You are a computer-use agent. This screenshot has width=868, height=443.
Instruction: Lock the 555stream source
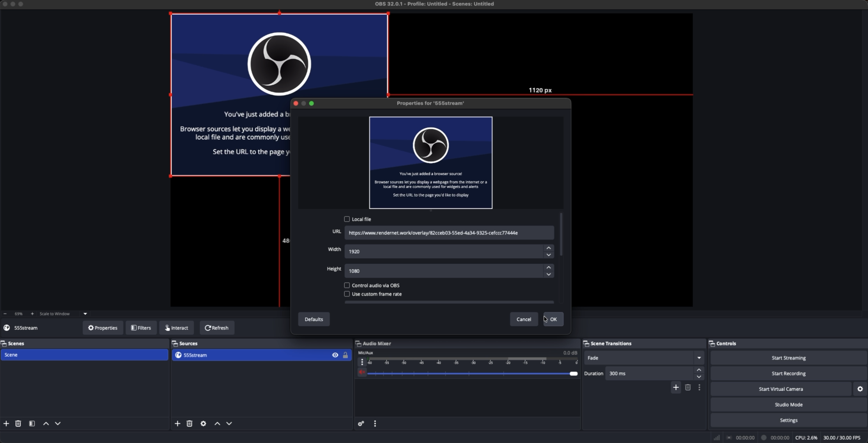coord(345,355)
